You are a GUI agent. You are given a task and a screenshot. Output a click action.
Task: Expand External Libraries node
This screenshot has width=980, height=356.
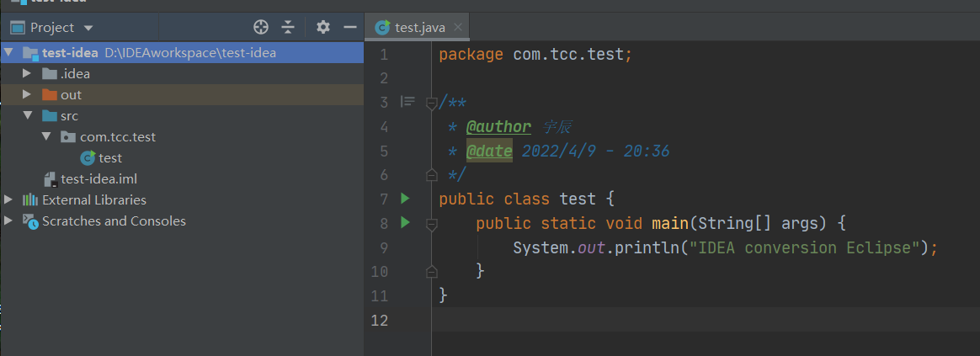8,199
